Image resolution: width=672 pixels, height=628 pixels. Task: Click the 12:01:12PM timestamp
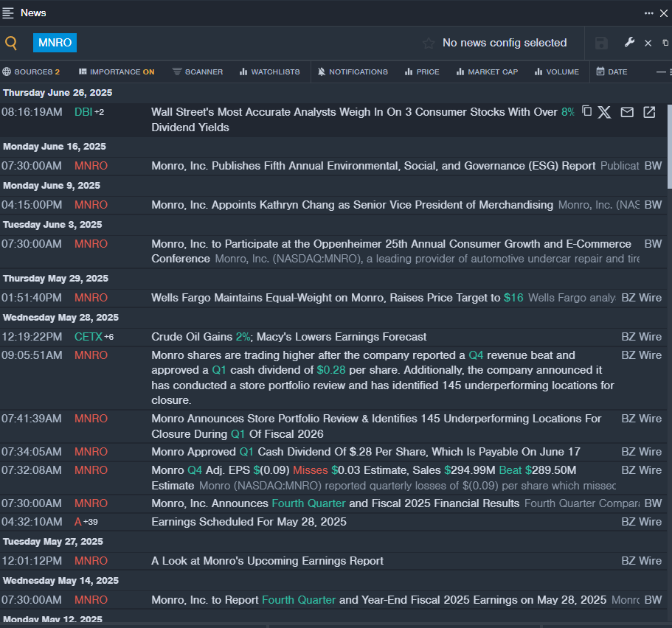click(x=32, y=561)
